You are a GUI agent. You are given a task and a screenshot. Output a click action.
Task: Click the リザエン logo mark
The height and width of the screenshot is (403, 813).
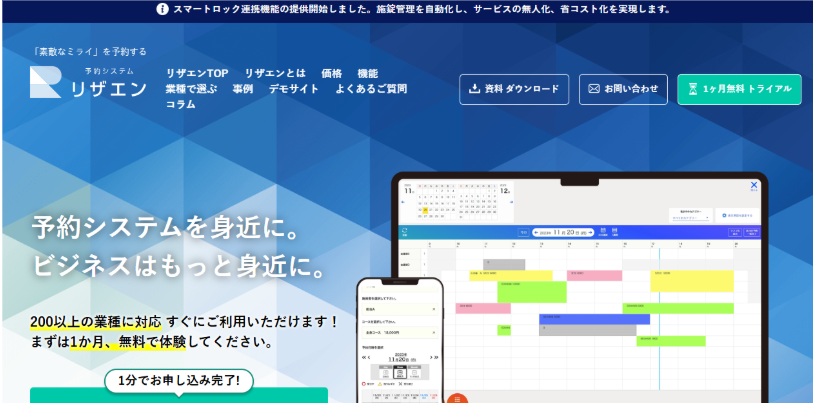pos(46,82)
